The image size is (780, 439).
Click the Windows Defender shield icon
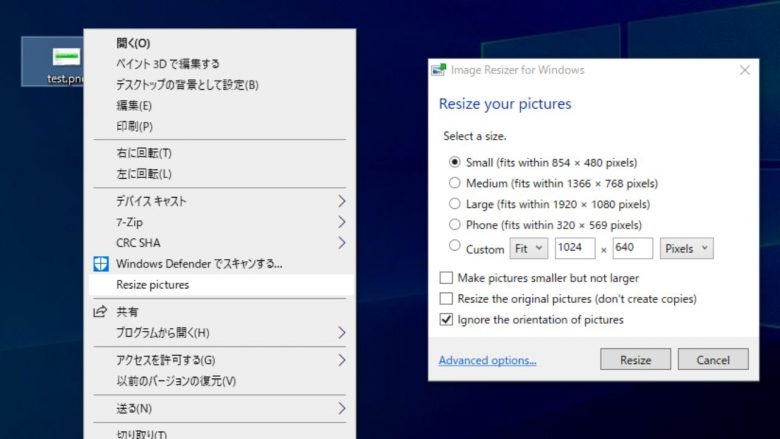[x=100, y=264]
